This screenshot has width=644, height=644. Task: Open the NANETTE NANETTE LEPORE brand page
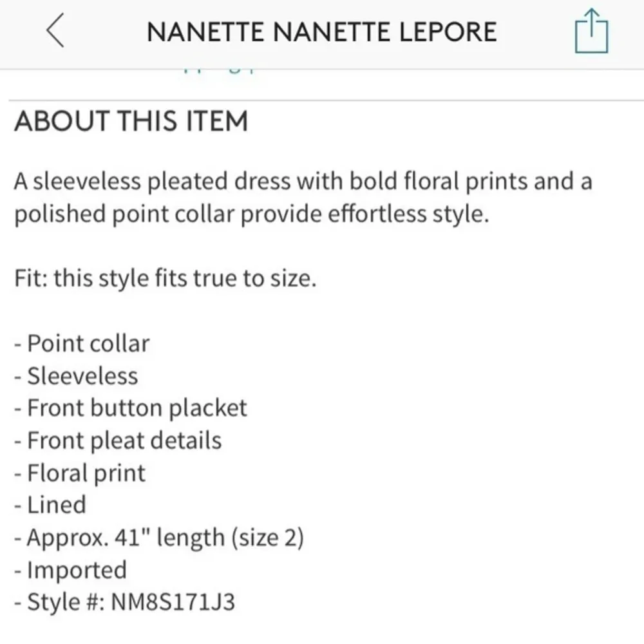[x=322, y=31]
